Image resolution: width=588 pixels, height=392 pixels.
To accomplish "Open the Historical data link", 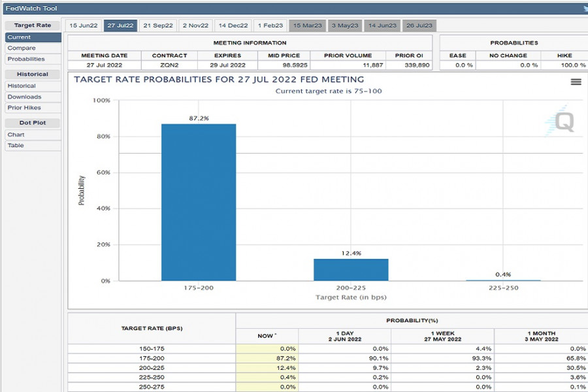I will [33, 86].
